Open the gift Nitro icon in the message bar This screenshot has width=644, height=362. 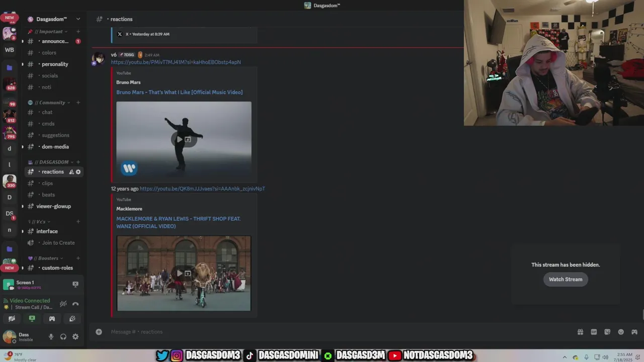pos(580,332)
